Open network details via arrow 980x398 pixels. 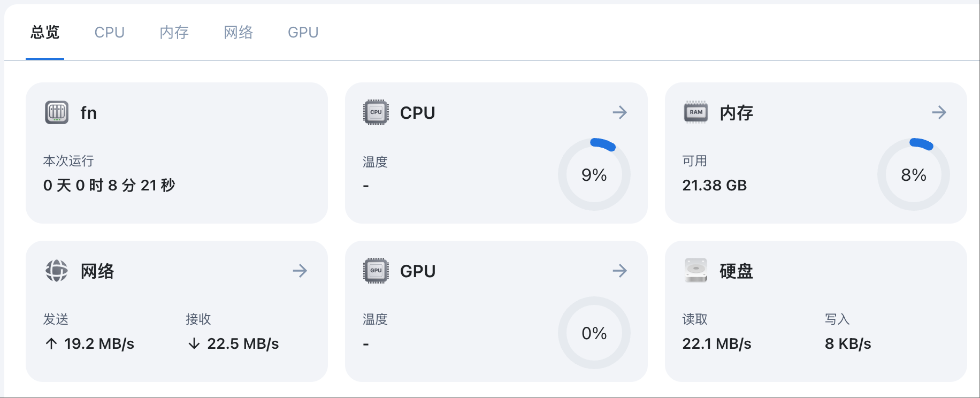click(300, 271)
